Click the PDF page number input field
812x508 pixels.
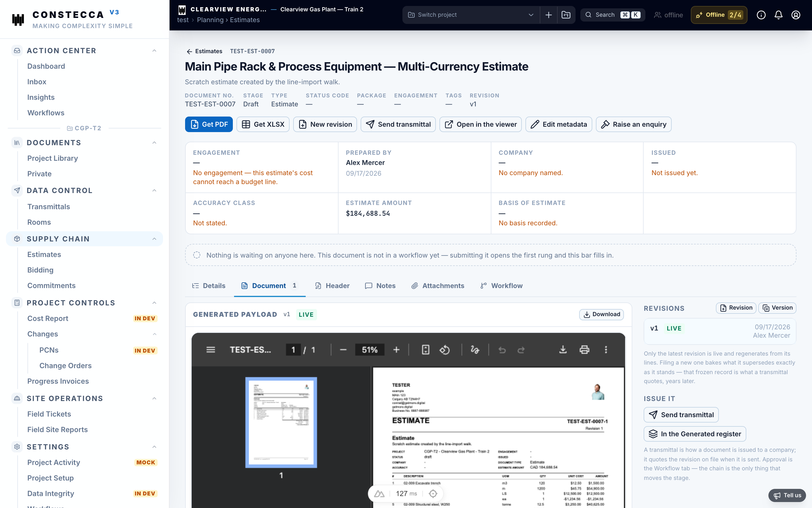pyautogui.click(x=293, y=350)
